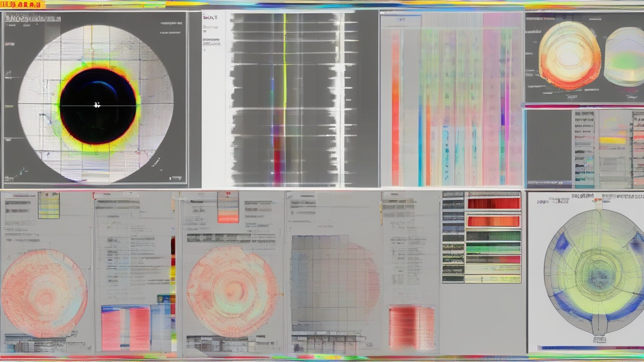Click the crosshair at the black circle's center

pyautogui.click(x=97, y=105)
